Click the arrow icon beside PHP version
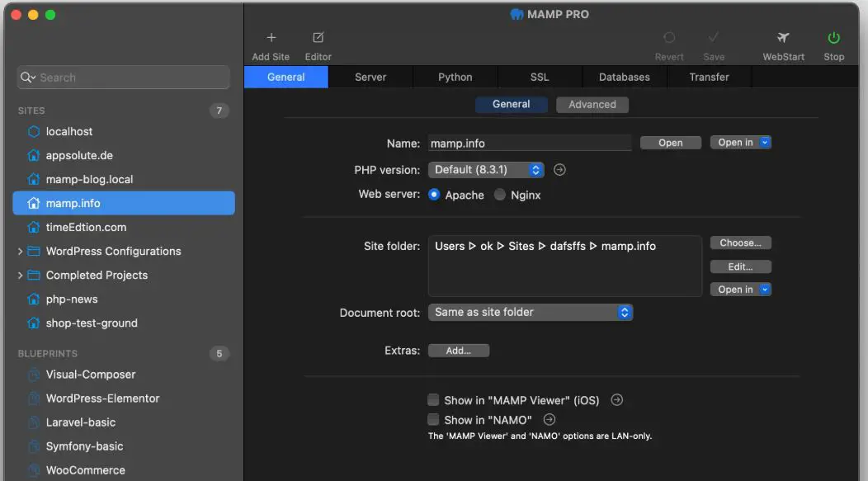868x481 pixels. click(559, 169)
